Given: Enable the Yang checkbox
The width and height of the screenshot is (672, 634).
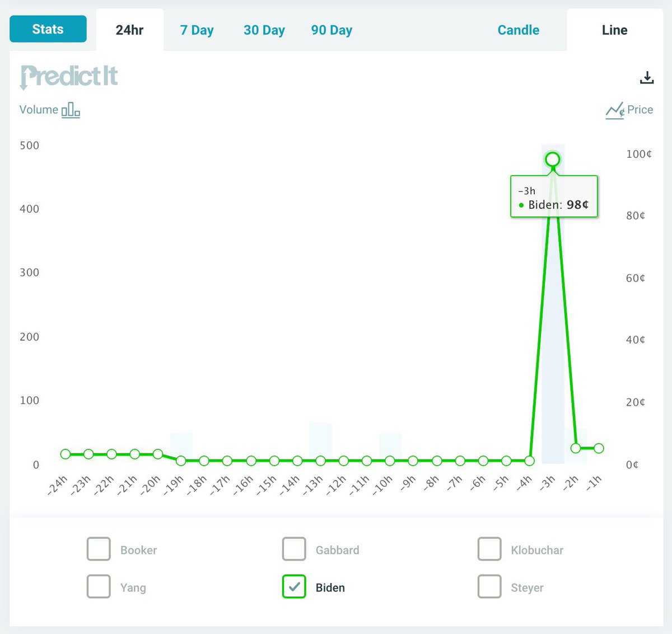Looking at the screenshot, I should 99,586.
